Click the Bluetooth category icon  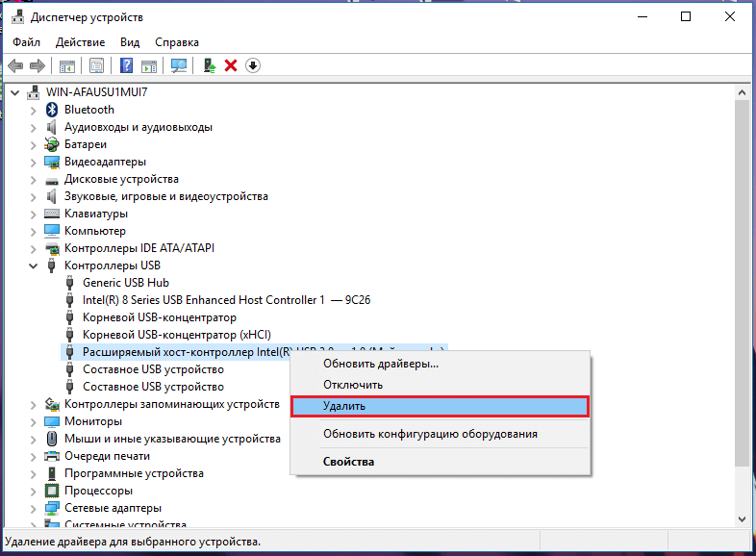tap(52, 110)
